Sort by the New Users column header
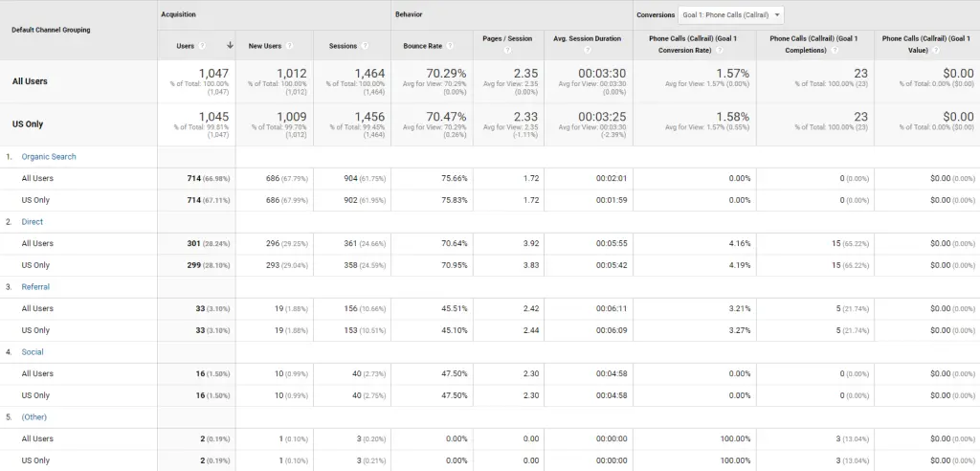 [265, 46]
